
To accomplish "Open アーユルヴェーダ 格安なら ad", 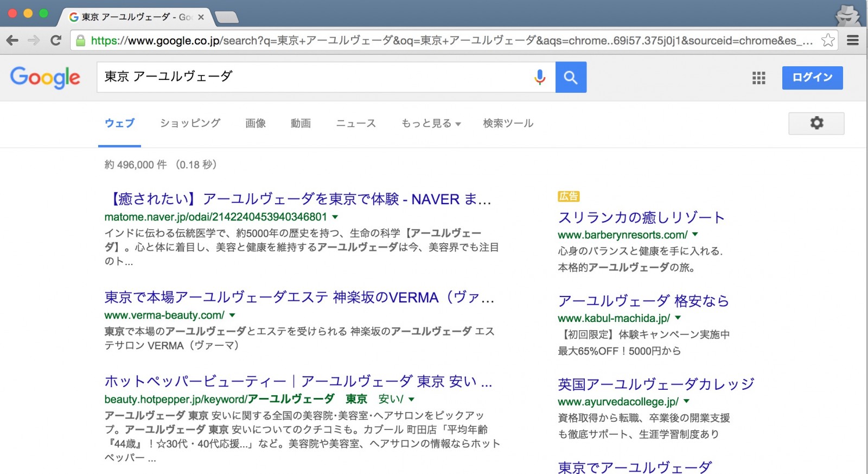I will click(643, 301).
